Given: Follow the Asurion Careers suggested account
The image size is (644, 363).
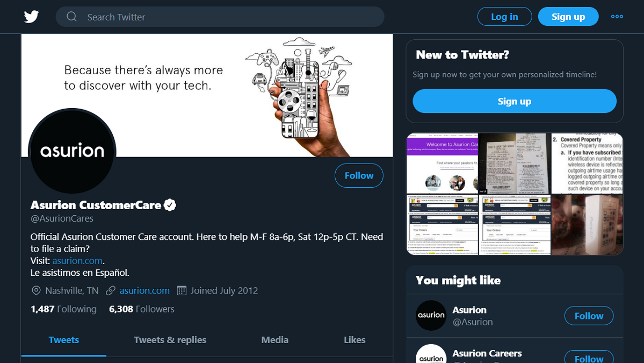Looking at the screenshot, I should 589,358.
